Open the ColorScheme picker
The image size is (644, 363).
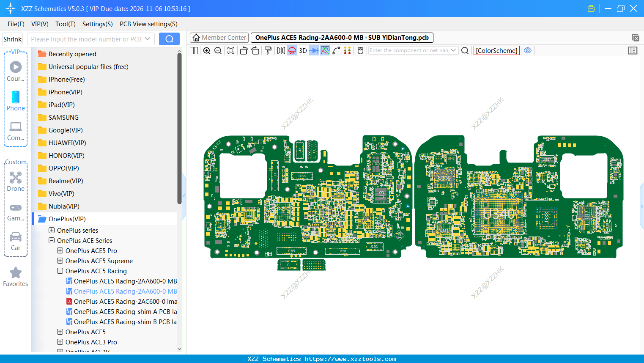[x=496, y=50]
